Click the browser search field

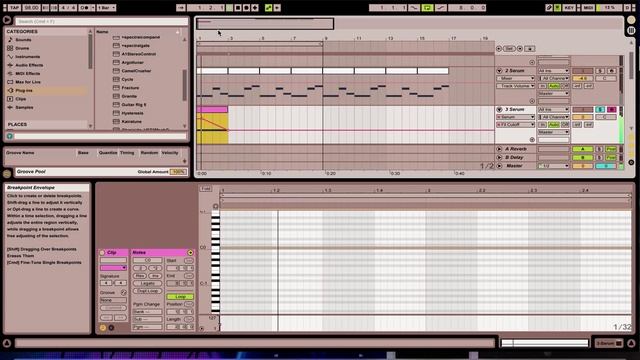pos(102,21)
